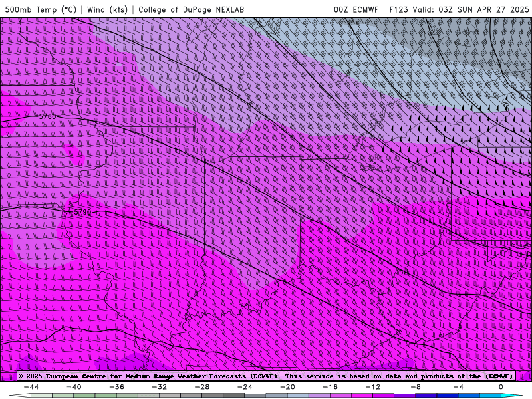Click the -4 color scale label
The image size is (532, 399).
click(459, 387)
